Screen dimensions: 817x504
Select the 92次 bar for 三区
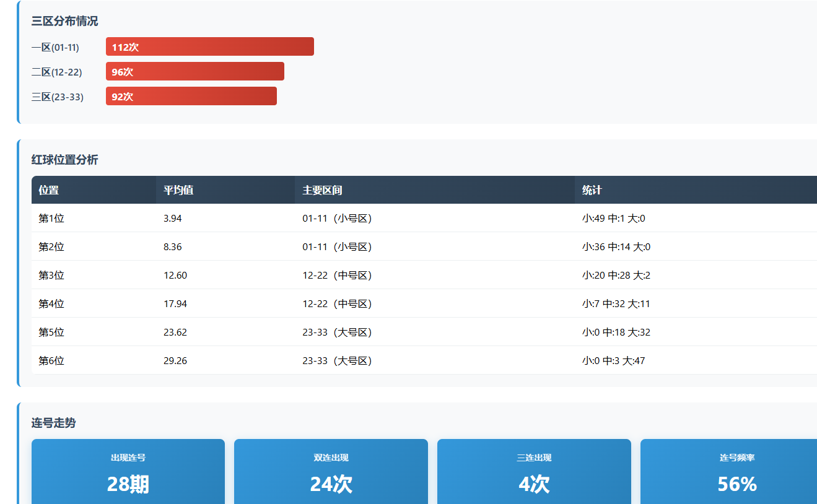point(191,96)
